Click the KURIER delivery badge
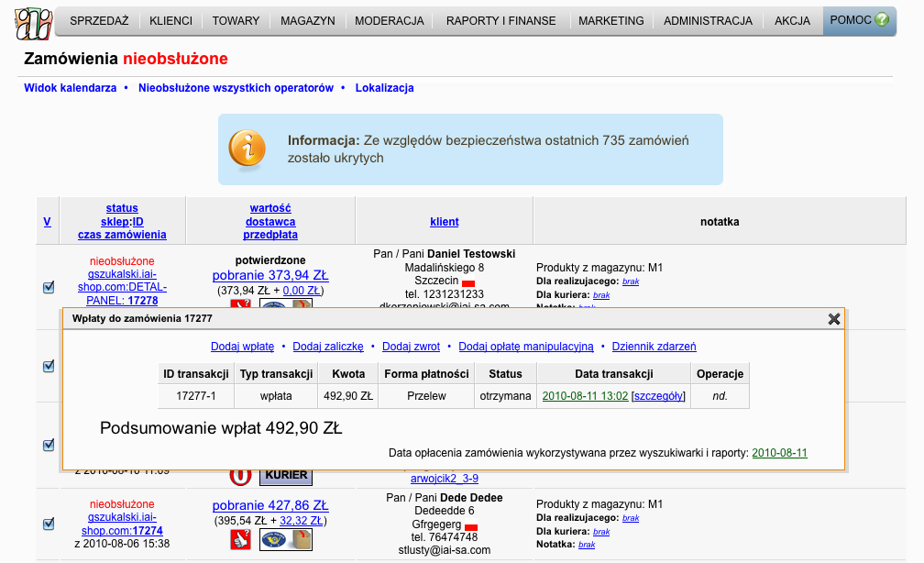 pyautogui.click(x=286, y=475)
